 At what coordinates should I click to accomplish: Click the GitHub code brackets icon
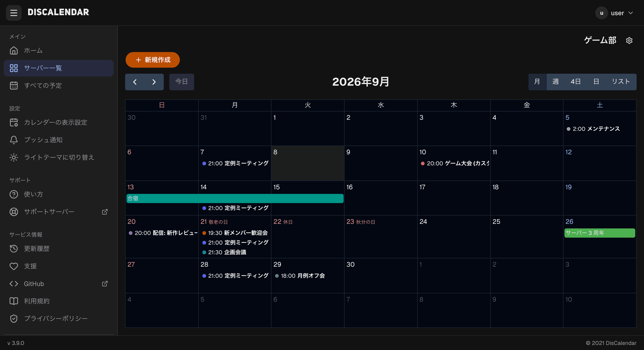(14, 284)
